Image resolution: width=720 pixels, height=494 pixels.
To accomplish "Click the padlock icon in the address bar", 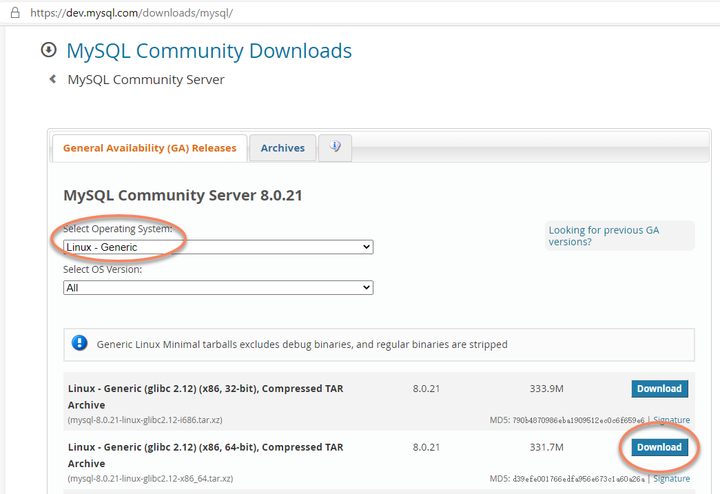I will (15, 12).
